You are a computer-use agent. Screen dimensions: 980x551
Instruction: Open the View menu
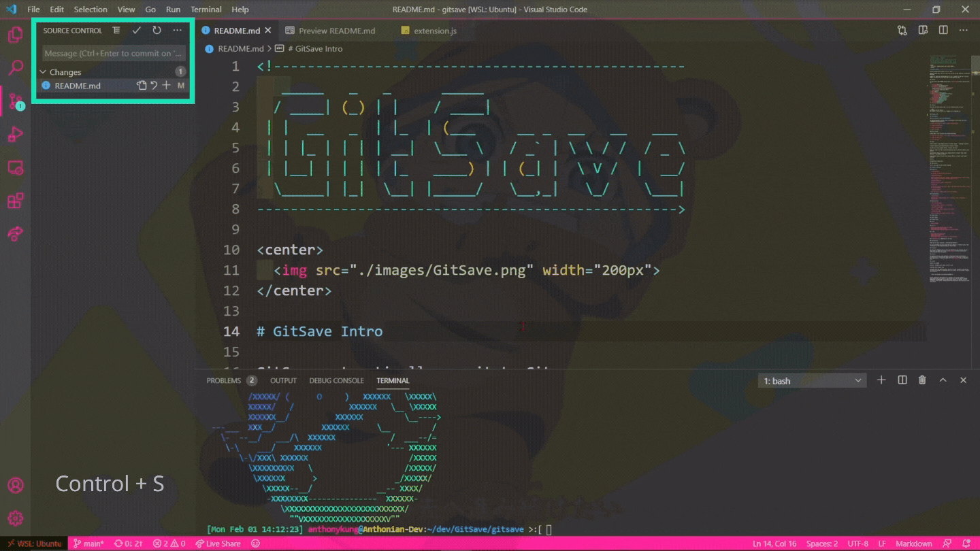126,10
